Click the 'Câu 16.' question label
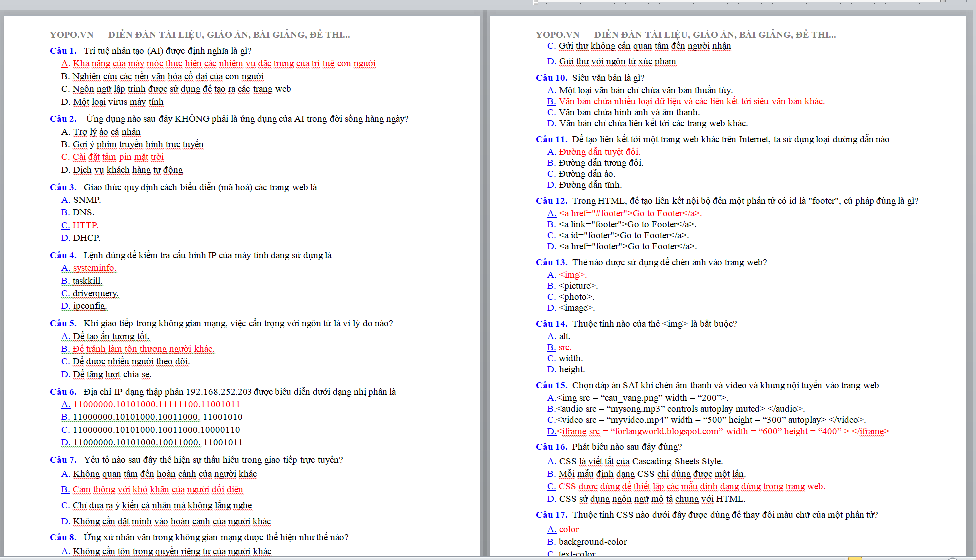The height and width of the screenshot is (560, 976). point(551,447)
